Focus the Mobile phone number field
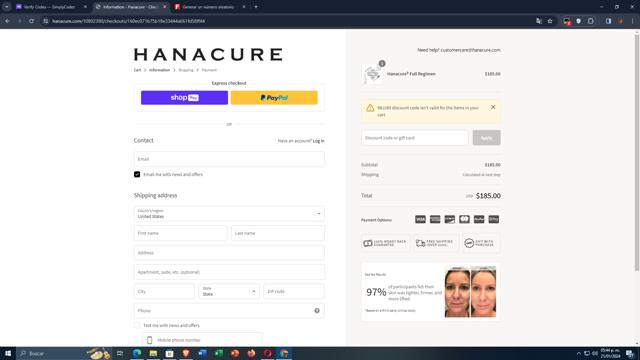Image resolution: width=640 pixels, height=360 pixels. coord(202,340)
